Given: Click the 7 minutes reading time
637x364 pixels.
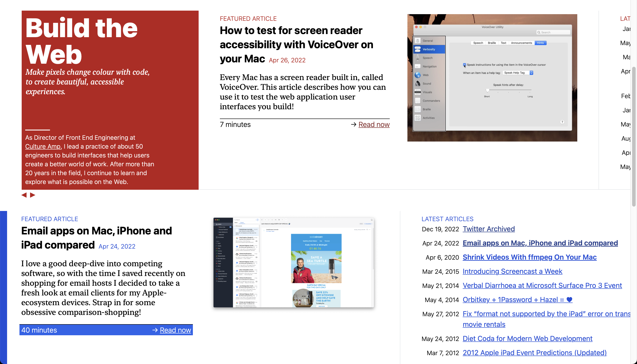Looking at the screenshot, I should [x=235, y=125].
